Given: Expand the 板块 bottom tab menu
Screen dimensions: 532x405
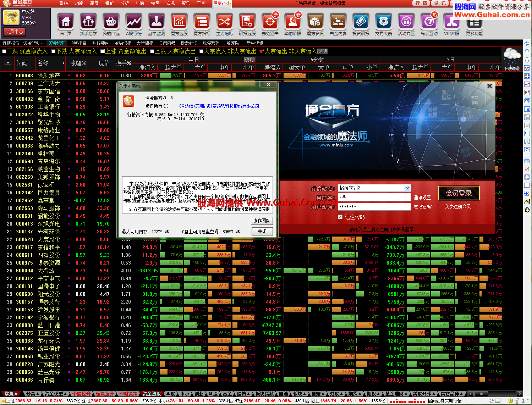Looking at the screenshot, I should pos(300,394).
